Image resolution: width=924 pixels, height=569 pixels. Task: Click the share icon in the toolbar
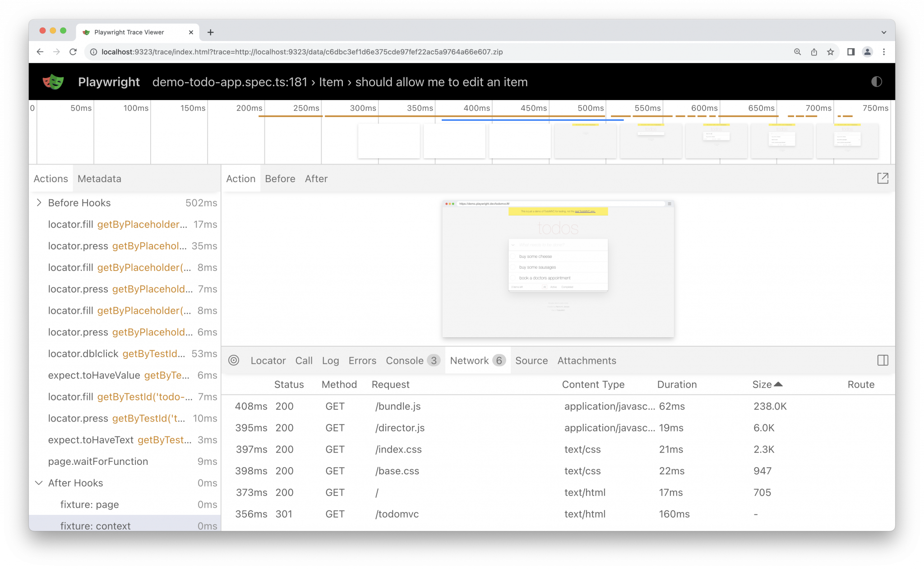pyautogui.click(x=813, y=52)
